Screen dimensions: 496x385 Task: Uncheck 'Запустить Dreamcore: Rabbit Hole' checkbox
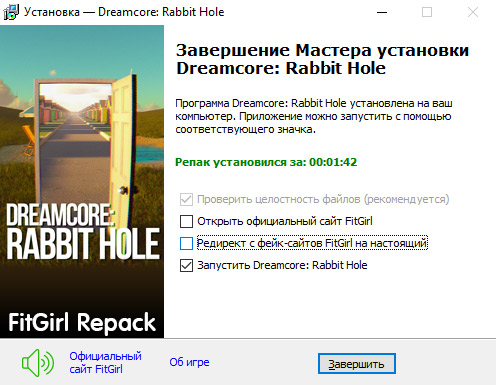(x=186, y=265)
